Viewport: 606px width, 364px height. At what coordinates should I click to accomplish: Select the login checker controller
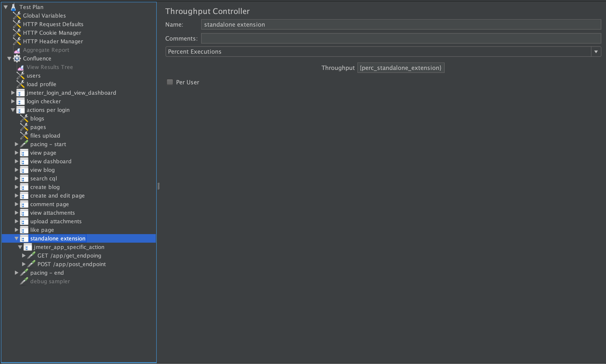(43, 101)
